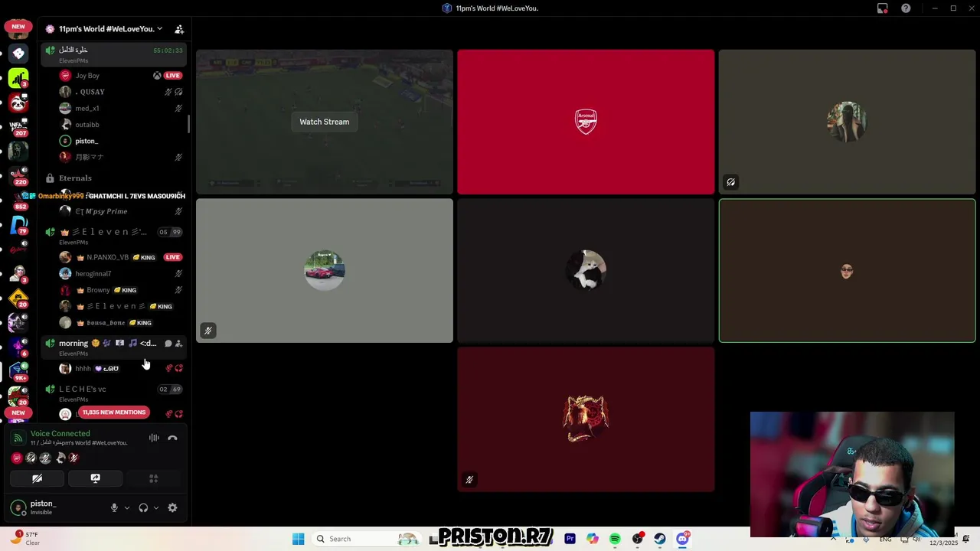Select the cat avatar participant tile
This screenshot has height=551, width=980.
[x=586, y=270]
